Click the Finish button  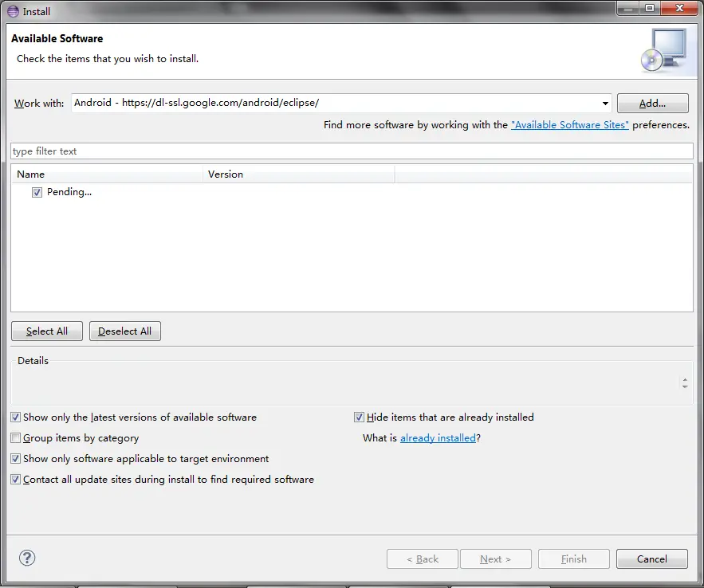pos(574,559)
